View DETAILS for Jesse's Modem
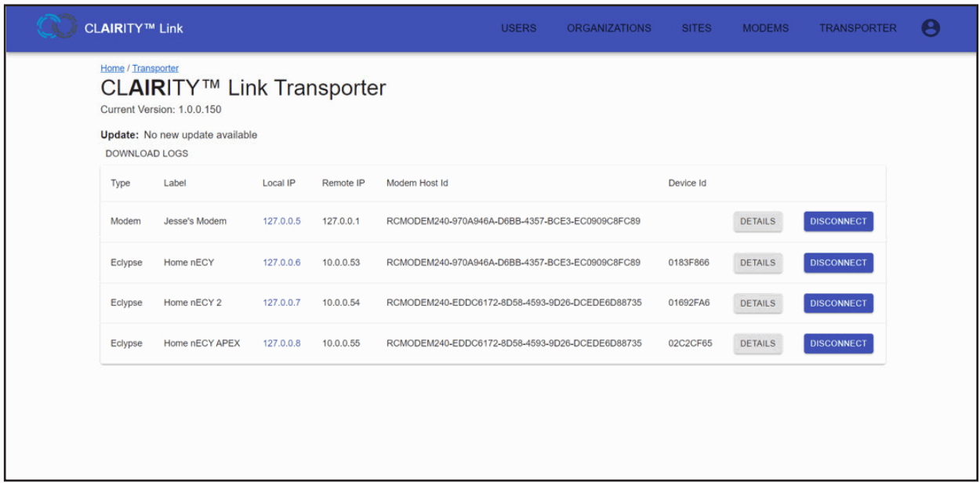 [x=757, y=222]
